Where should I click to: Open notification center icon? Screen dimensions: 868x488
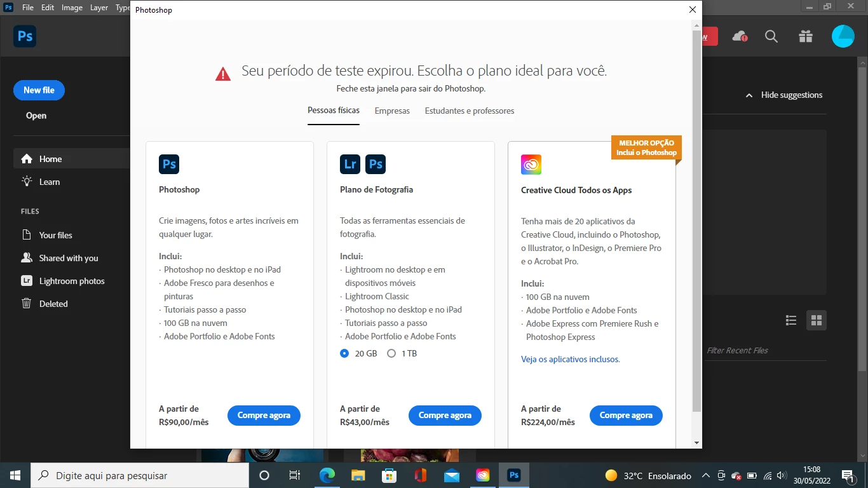pos(847,475)
